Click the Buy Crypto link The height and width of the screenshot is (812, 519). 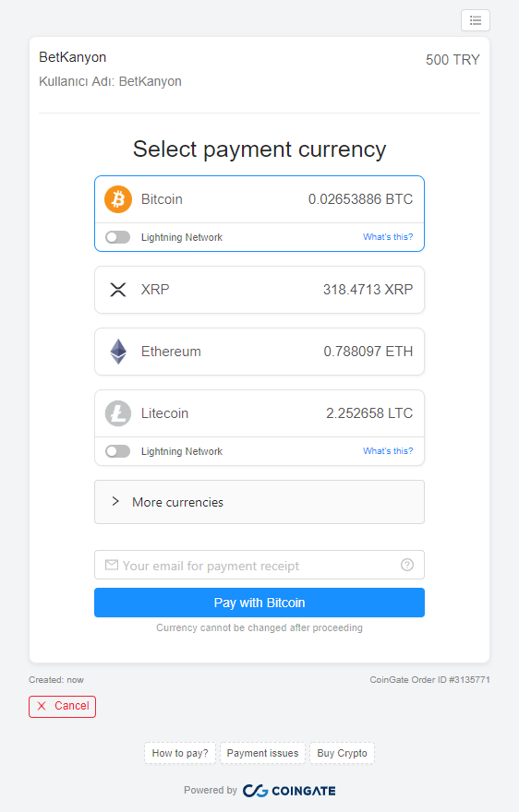[343, 753]
